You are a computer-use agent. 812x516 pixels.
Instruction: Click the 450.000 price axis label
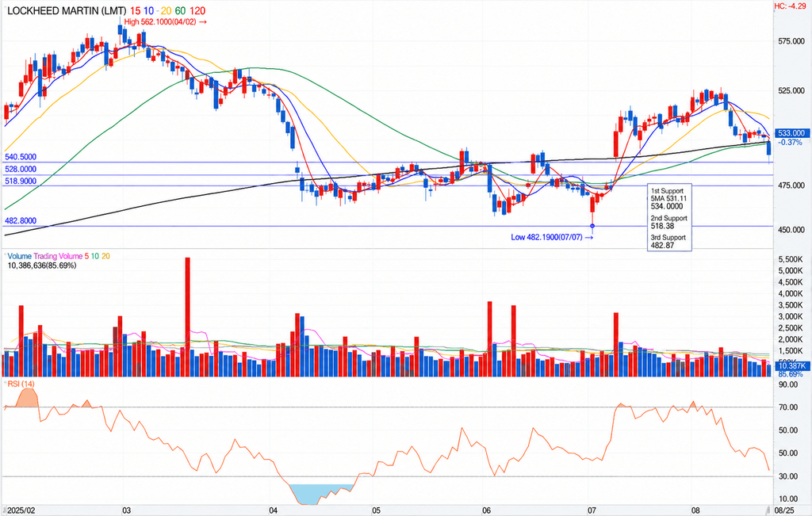coord(791,230)
